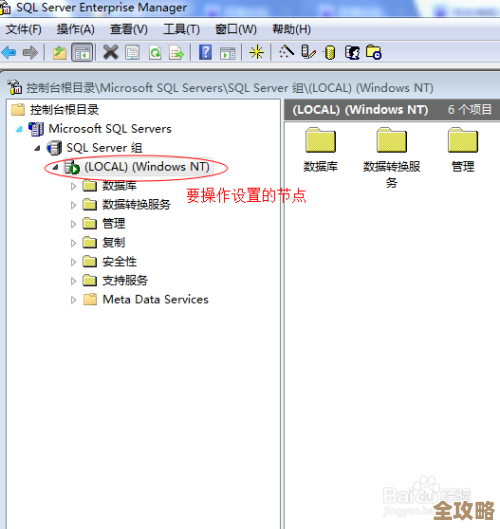The height and width of the screenshot is (529, 500).
Task: Go up one level with folder icon
Action: [59, 53]
